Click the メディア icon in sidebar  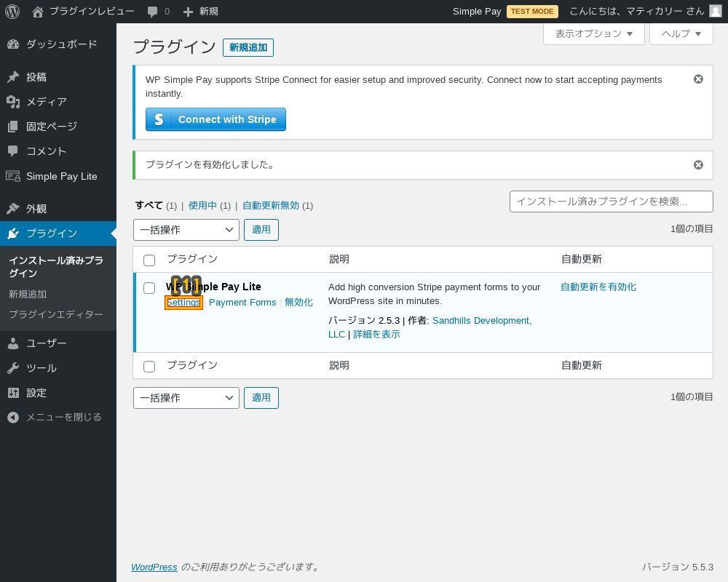(x=13, y=102)
